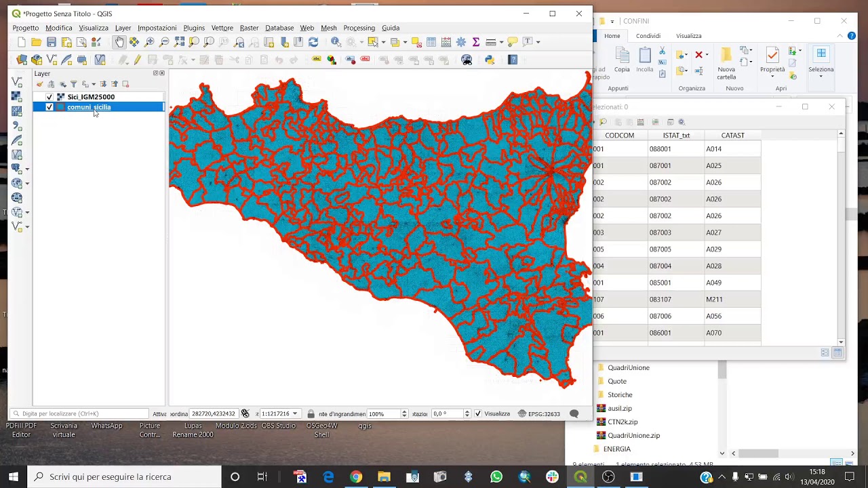Toggle the scale lock icon

[311, 413]
